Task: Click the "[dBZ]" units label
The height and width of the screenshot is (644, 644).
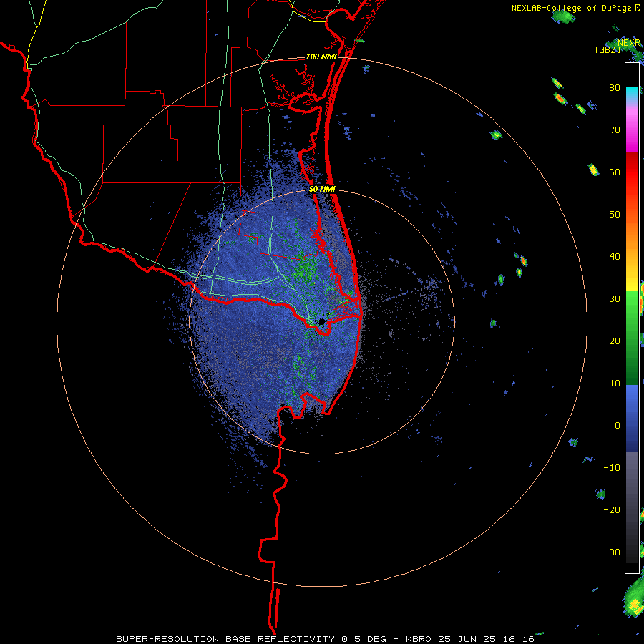Action: tap(608, 49)
